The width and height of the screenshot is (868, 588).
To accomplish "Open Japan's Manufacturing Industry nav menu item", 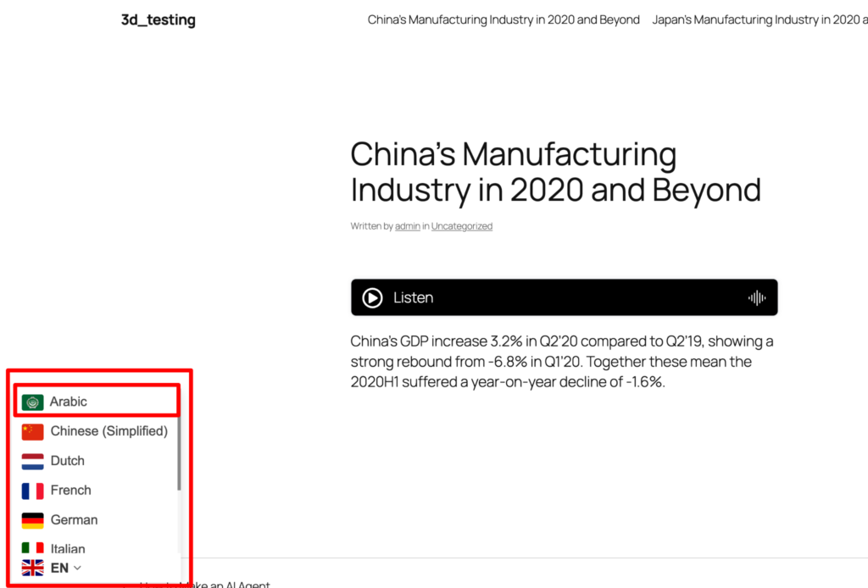I will coord(759,20).
